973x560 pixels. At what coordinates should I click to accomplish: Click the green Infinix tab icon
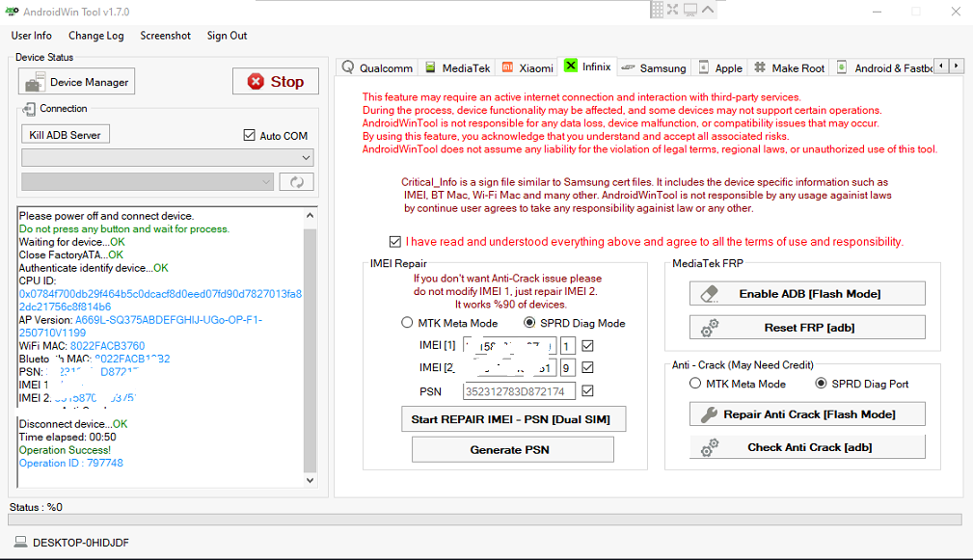coord(571,67)
